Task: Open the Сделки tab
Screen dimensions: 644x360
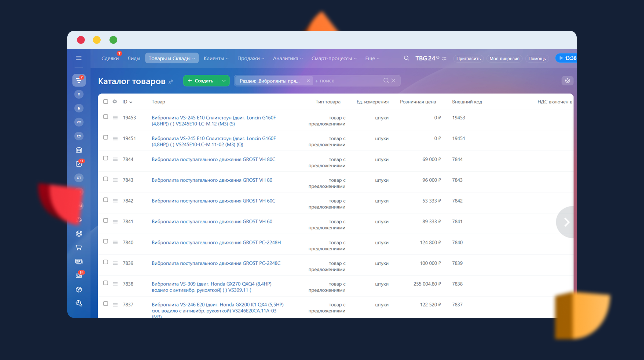Action: [x=110, y=58]
